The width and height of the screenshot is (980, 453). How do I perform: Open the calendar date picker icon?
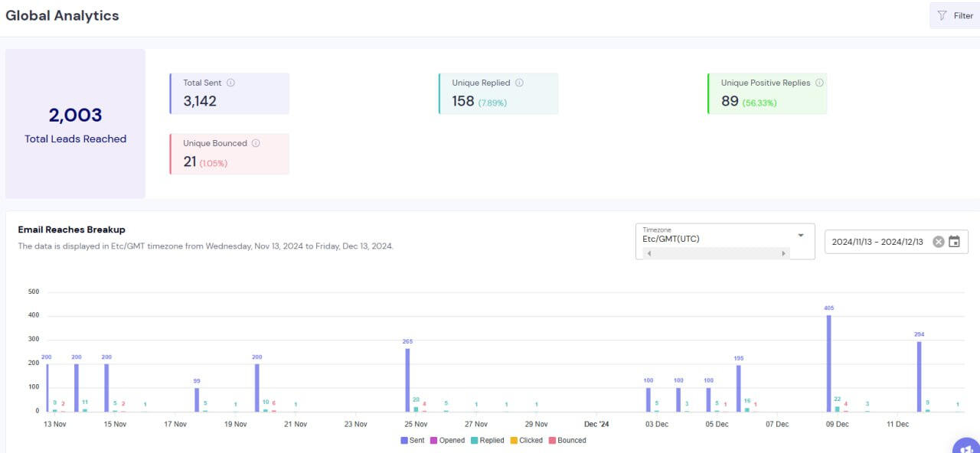point(954,242)
